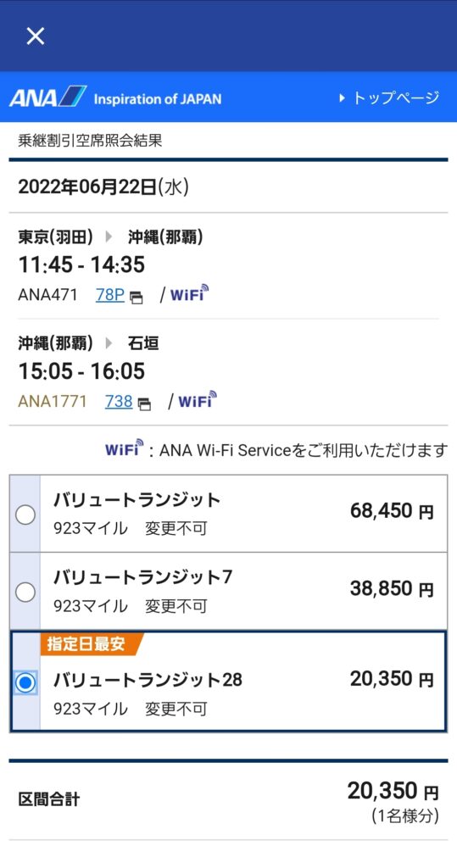Image resolution: width=457 pixels, height=868 pixels.
Task: Click the 指定日最安 orange badge
Action: point(92,644)
